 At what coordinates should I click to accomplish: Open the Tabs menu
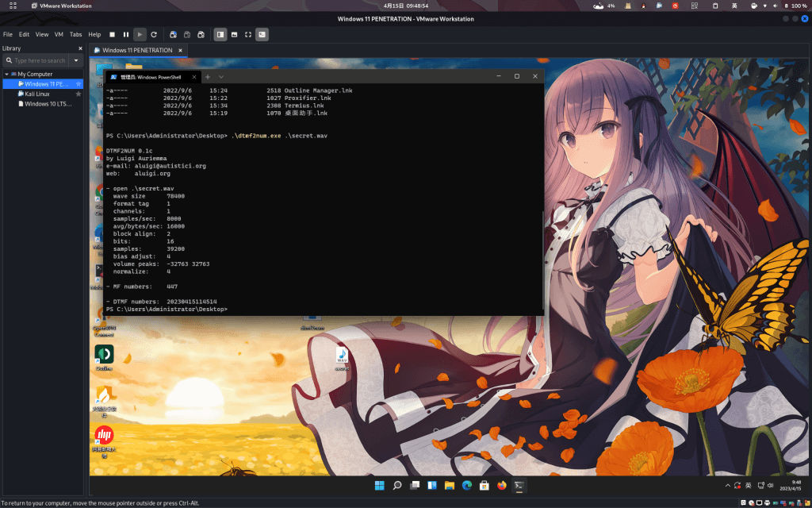click(x=75, y=35)
